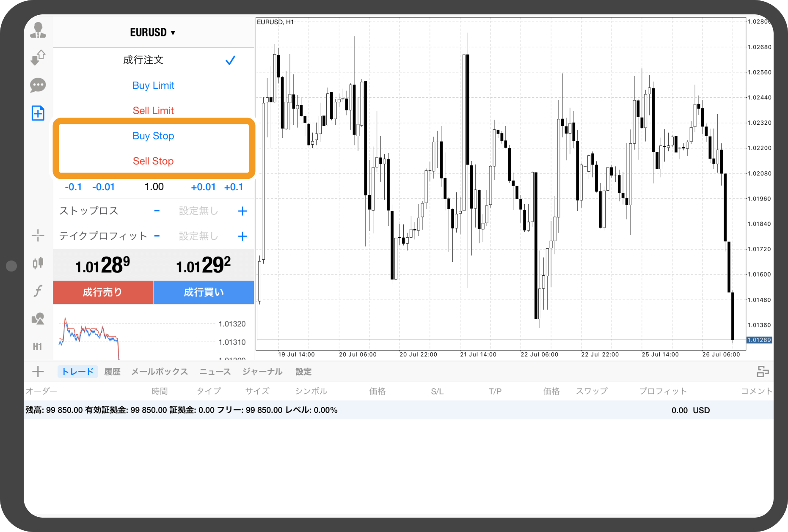The height and width of the screenshot is (532, 788).
Task: Click the 成行売り sell button
Action: coord(103,292)
